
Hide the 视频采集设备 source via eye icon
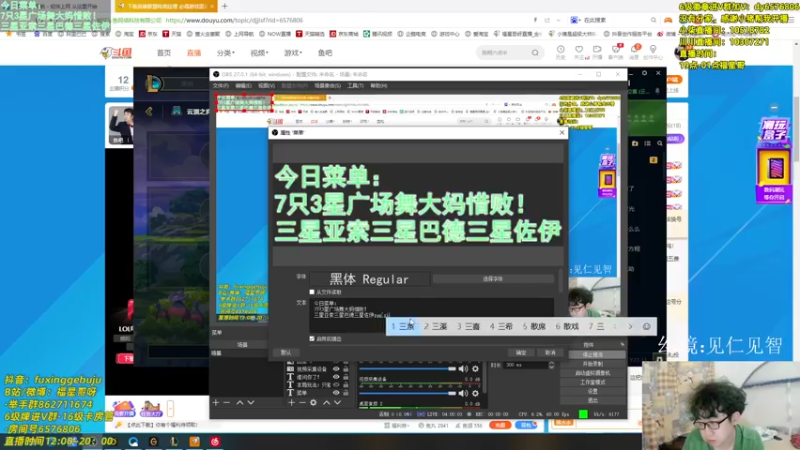click(x=336, y=369)
